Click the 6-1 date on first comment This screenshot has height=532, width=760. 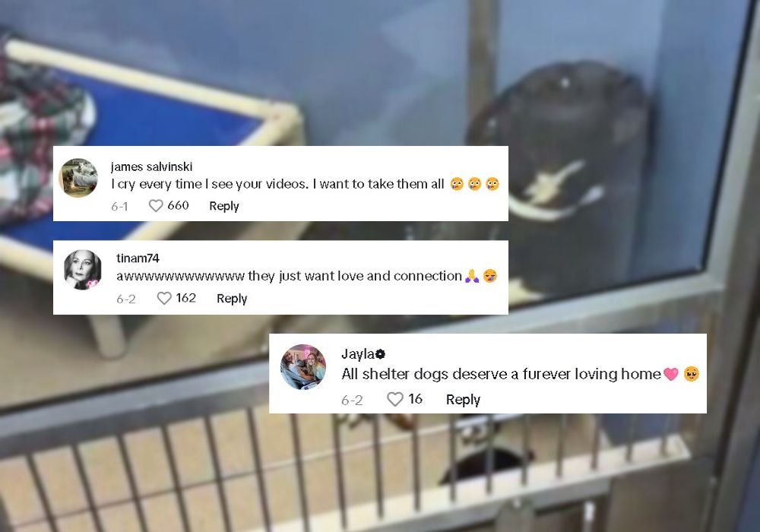pyautogui.click(x=119, y=207)
